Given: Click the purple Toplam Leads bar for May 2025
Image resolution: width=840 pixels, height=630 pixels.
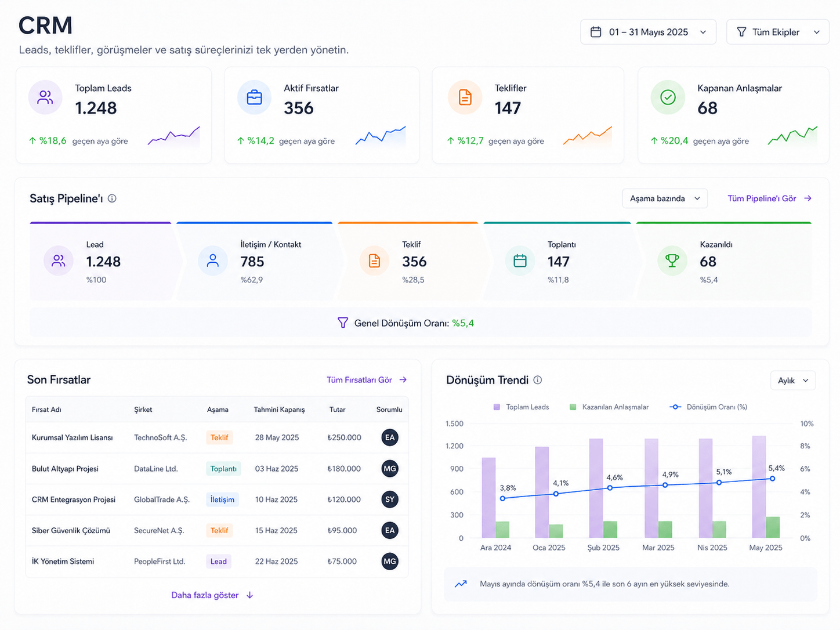Looking at the screenshot, I should pyautogui.click(x=759, y=487).
